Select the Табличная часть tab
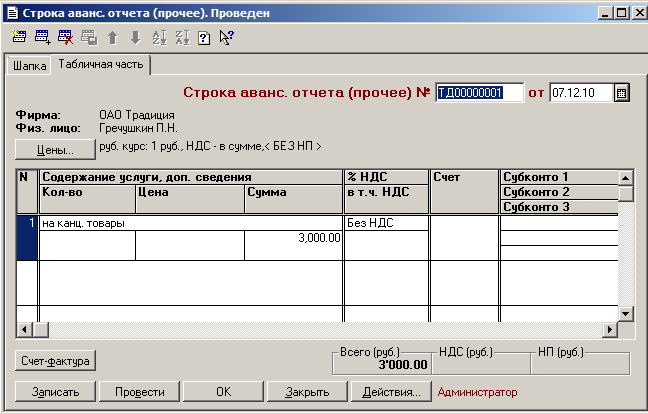The height and width of the screenshot is (414, 648). pos(101,65)
